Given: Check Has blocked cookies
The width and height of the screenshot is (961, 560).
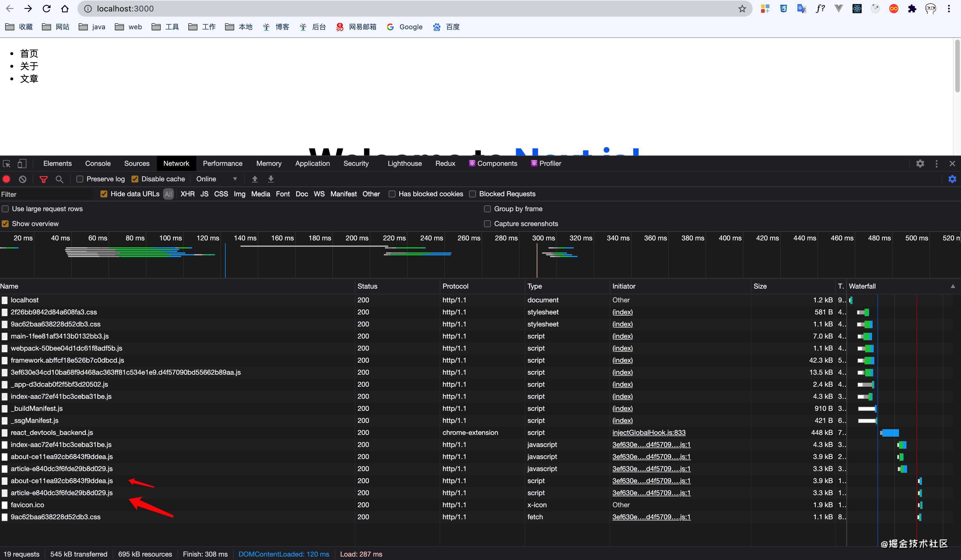Looking at the screenshot, I should coord(392,194).
